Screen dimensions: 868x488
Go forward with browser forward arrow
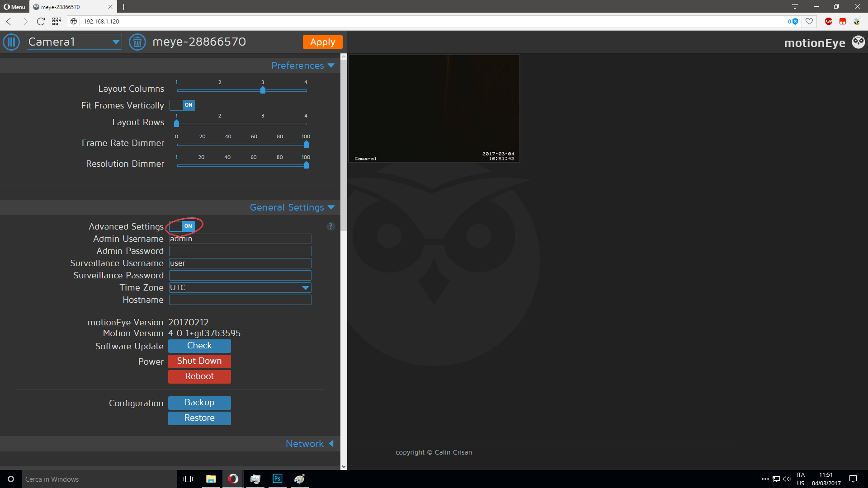coord(25,21)
